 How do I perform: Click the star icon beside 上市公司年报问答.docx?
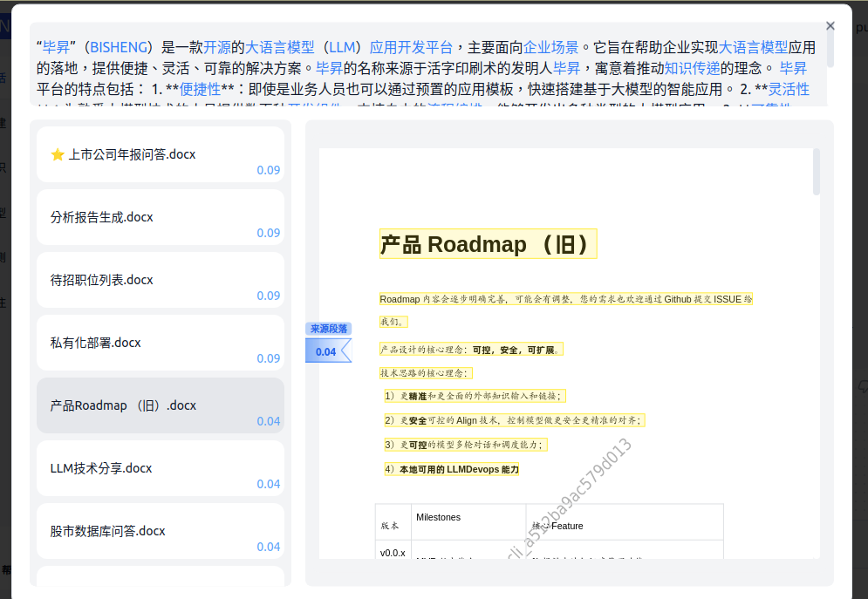pyautogui.click(x=58, y=154)
